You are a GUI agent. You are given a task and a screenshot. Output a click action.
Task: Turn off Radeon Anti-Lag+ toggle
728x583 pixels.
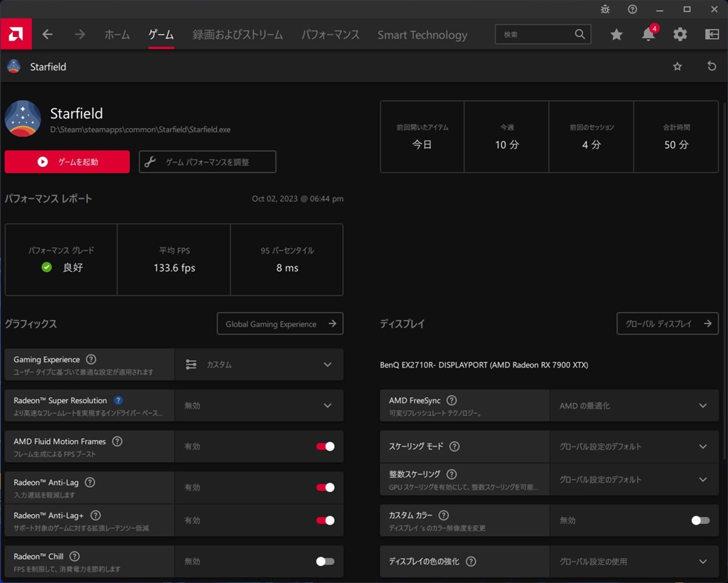point(325,520)
